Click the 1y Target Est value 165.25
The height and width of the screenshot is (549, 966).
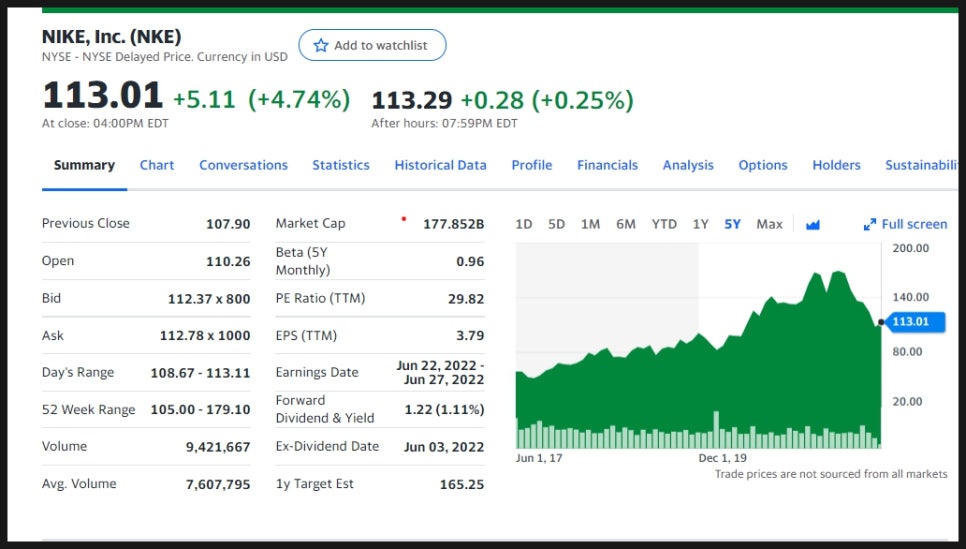pos(462,485)
